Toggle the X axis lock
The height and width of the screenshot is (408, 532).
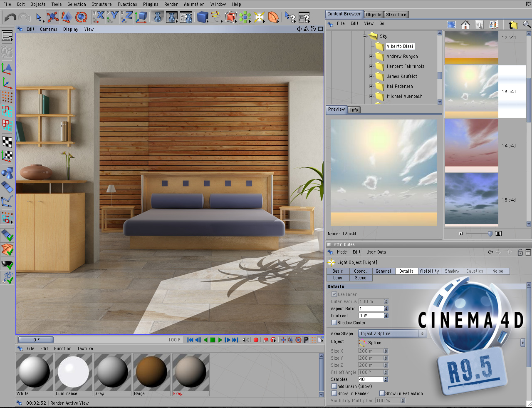tap(99, 17)
